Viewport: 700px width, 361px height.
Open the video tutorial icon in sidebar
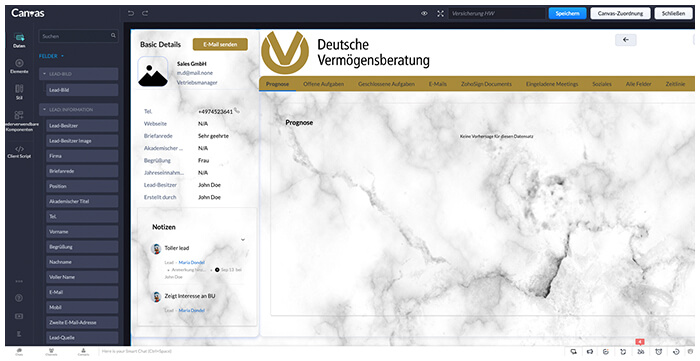pyautogui.click(x=19, y=316)
